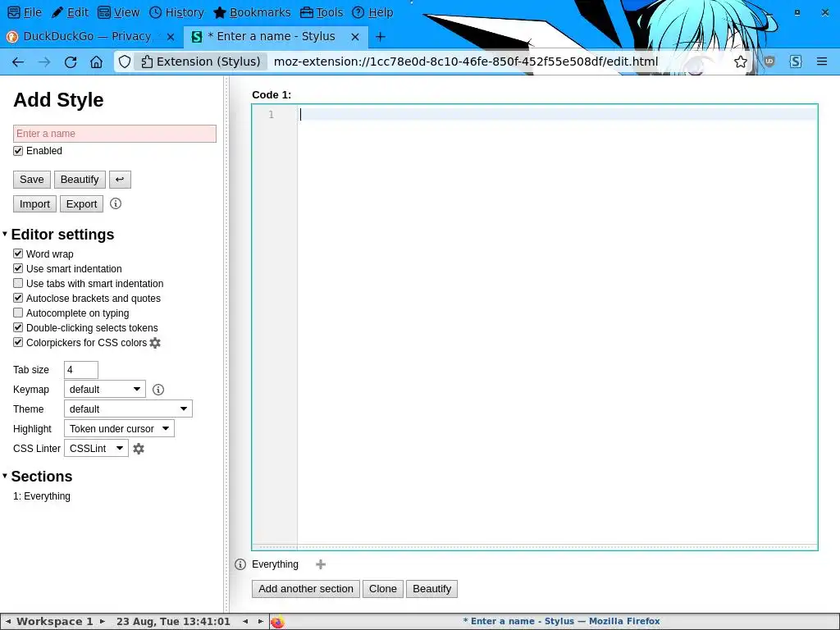
Task: Click the address bar URL
Action: pyautogui.click(x=466, y=62)
